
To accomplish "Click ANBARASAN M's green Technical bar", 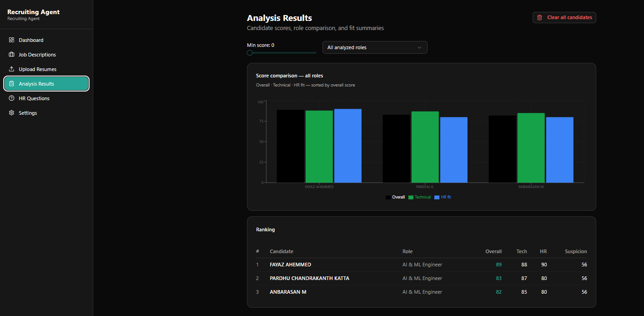I will (x=531, y=148).
